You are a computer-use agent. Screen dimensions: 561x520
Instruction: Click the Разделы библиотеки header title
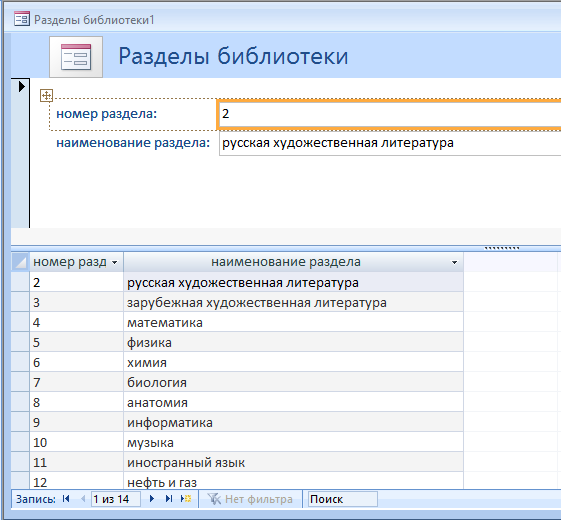click(233, 56)
